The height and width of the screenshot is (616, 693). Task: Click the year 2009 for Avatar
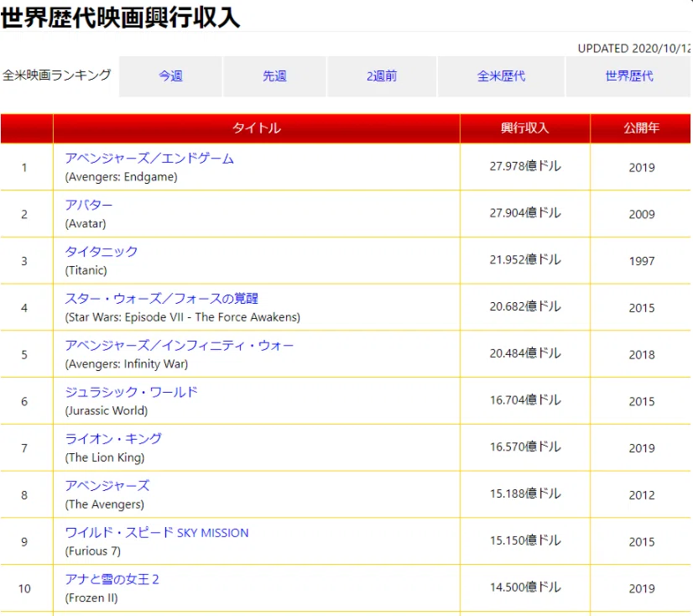click(642, 215)
